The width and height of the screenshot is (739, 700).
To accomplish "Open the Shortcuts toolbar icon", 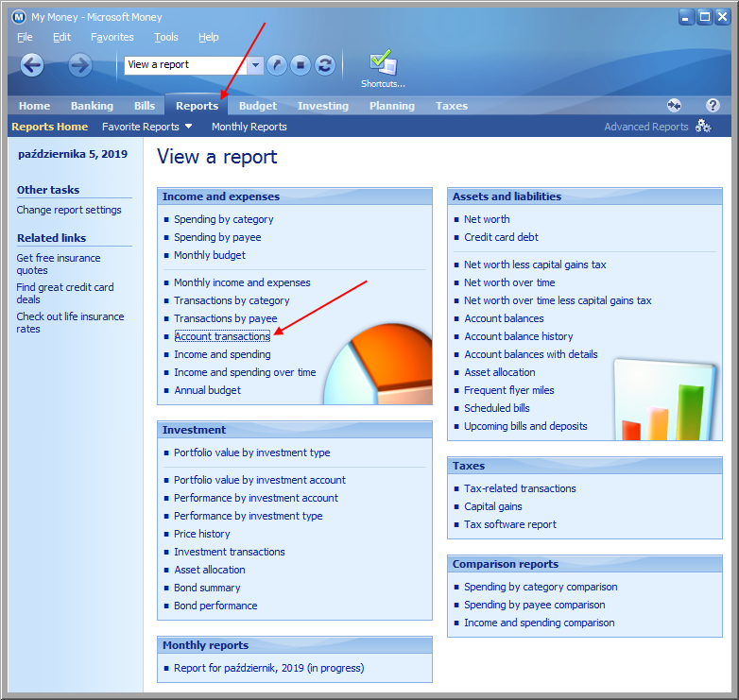I will pos(383,68).
